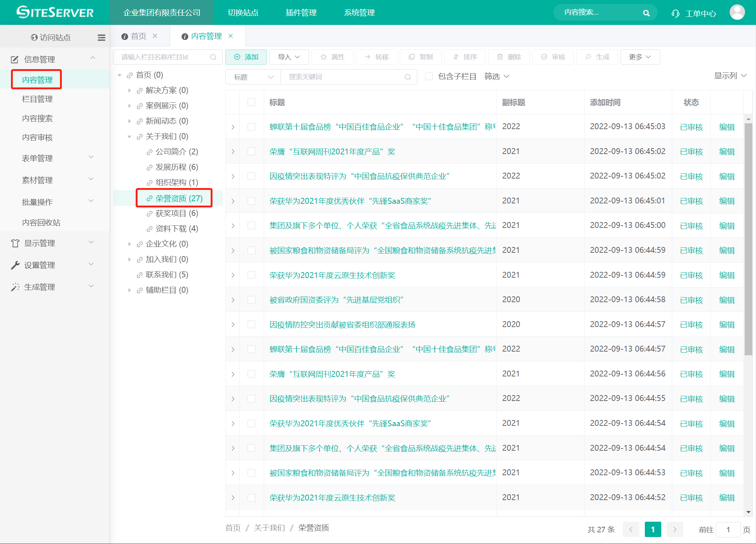Click the headset icon for 工单中心

tap(675, 14)
